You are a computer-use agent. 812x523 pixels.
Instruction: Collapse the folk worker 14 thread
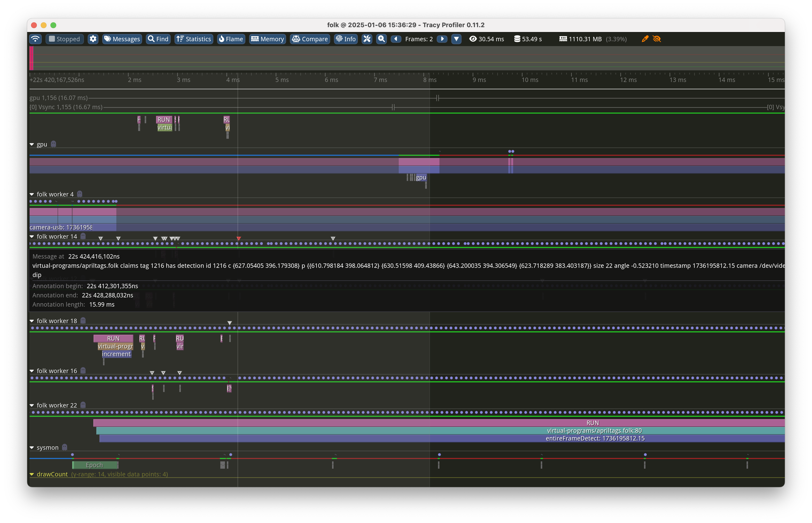pyautogui.click(x=32, y=237)
